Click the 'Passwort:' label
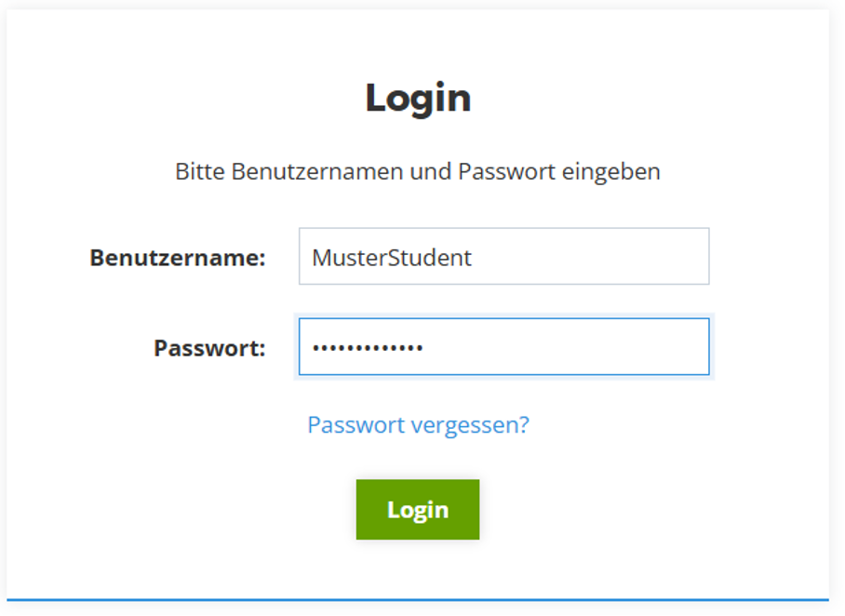 coord(209,348)
